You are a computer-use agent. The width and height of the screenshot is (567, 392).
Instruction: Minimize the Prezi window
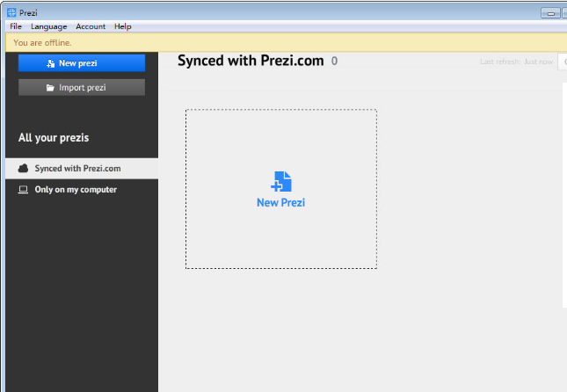(550, 13)
